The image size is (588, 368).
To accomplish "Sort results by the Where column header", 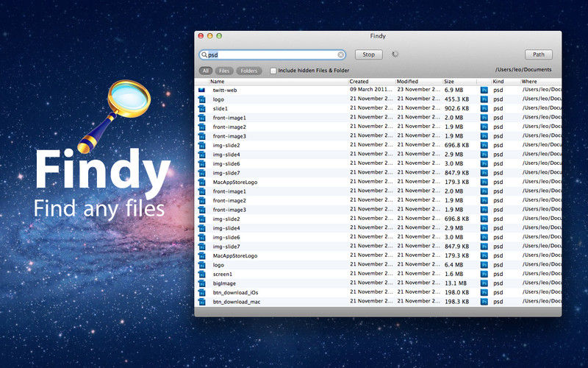I will click(x=541, y=82).
